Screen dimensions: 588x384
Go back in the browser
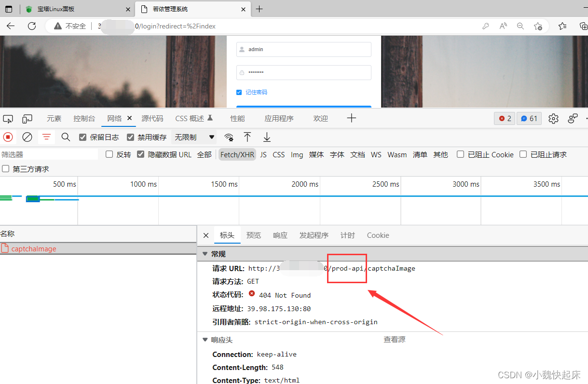click(x=11, y=26)
